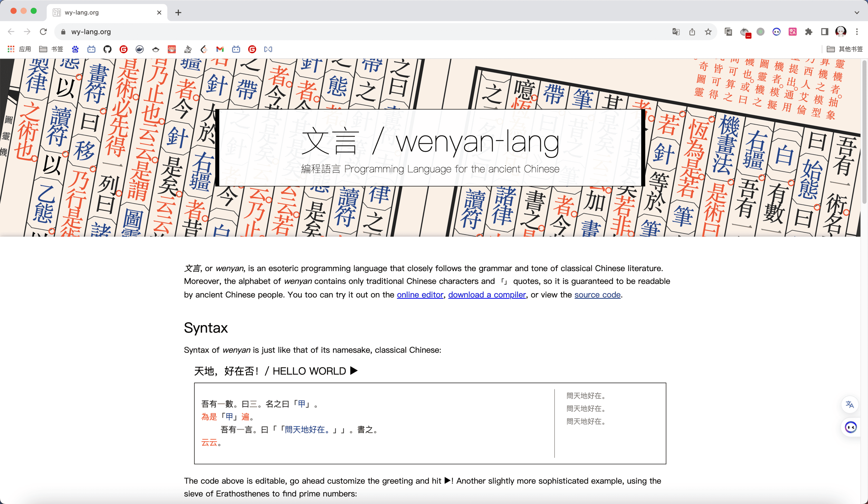Open the GitHub bookmark icon
This screenshot has height=504, width=868.
[107, 49]
